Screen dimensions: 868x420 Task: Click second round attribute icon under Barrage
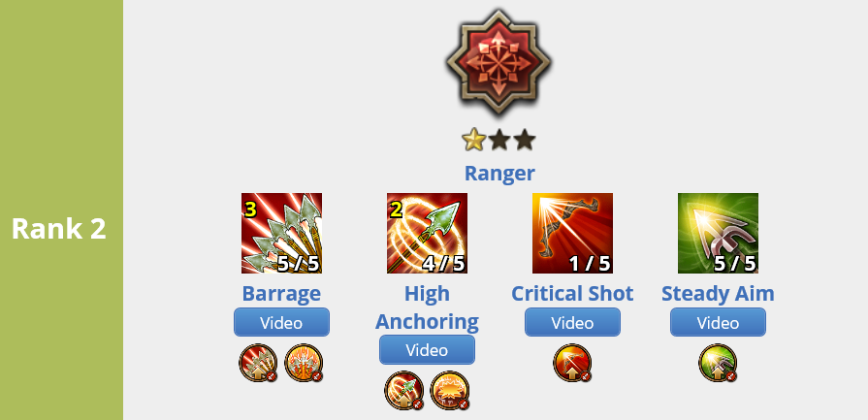point(304,363)
